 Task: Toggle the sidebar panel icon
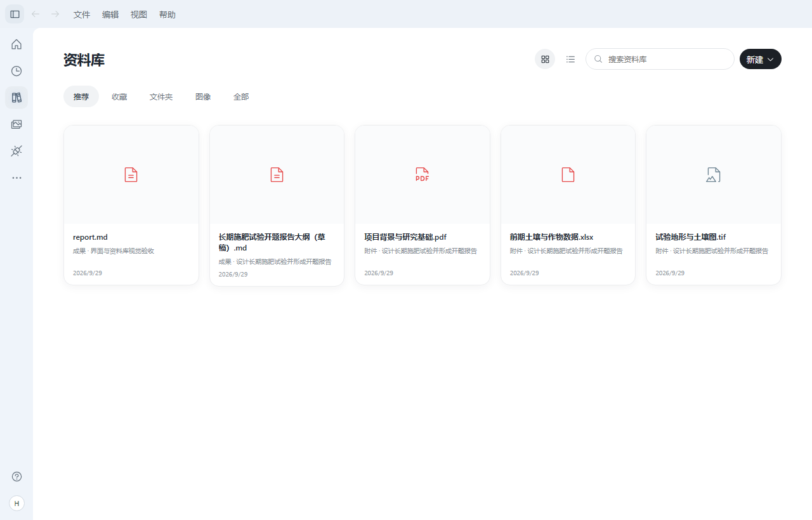click(x=15, y=14)
